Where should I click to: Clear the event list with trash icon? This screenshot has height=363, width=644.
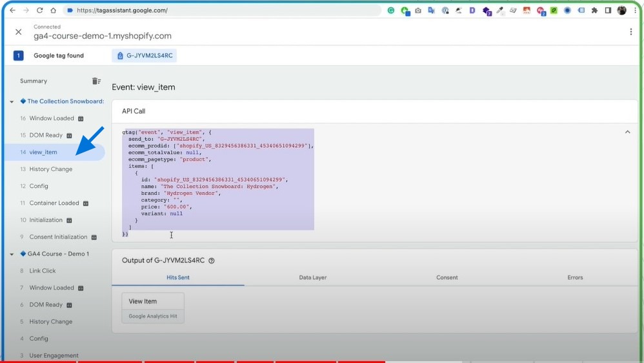click(x=96, y=81)
